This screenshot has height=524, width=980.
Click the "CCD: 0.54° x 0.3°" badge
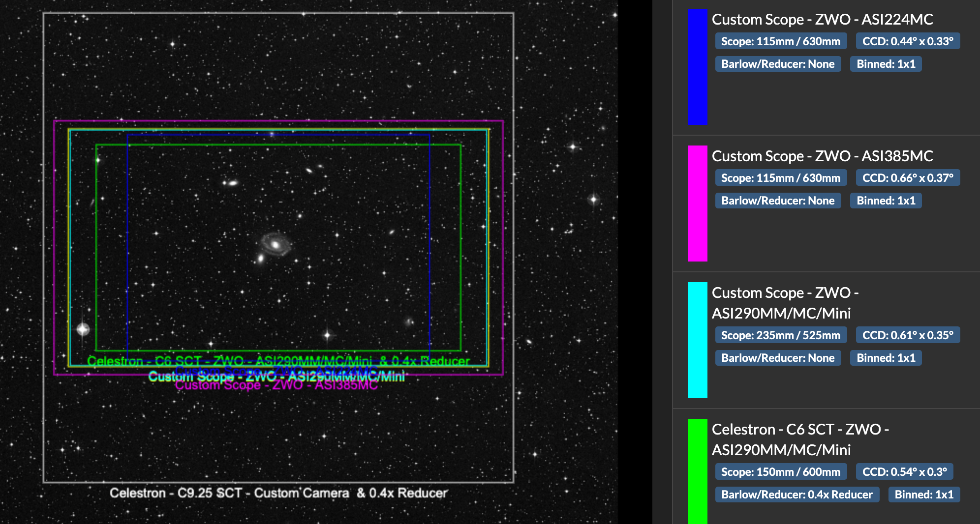[x=904, y=472]
